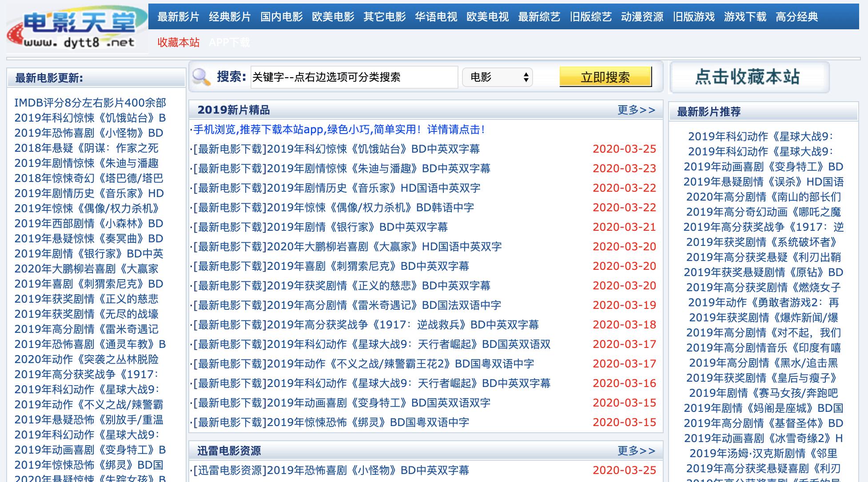Open the 电影 category dropdown
Screen dimensions: 868x482
pos(497,77)
